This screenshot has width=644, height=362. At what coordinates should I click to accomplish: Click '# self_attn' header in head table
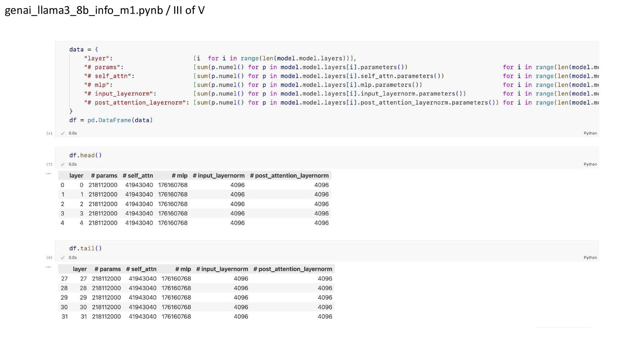click(138, 176)
